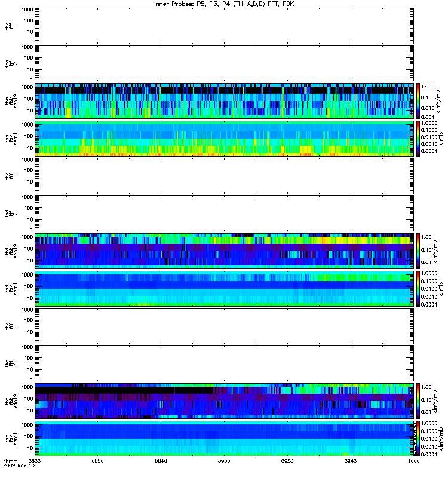Image resolution: width=448 pixels, height=478 pixels.
Task: Click the "thd fbk edc12" y-axis label
Action: click(x=11, y=251)
